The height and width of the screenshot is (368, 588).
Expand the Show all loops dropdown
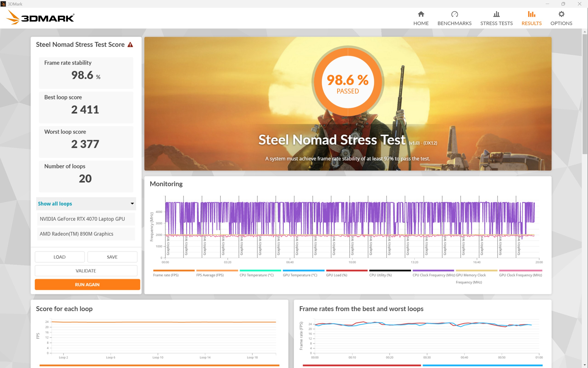pos(86,204)
